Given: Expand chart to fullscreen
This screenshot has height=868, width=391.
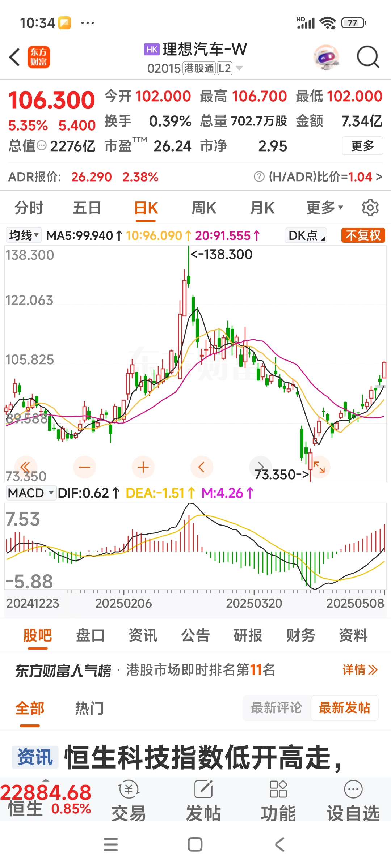Looking at the screenshot, I should [319, 467].
